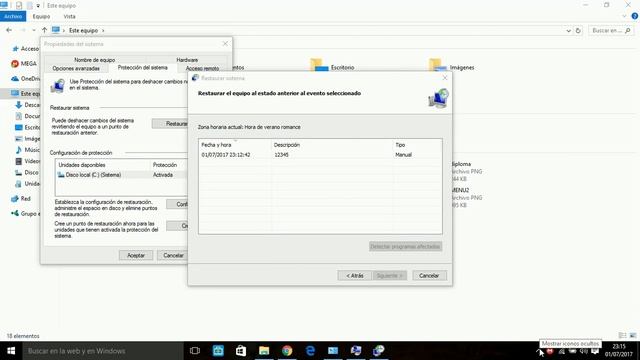Launch Microsoft Edge from the taskbar
640x360 pixels.
click(310, 351)
